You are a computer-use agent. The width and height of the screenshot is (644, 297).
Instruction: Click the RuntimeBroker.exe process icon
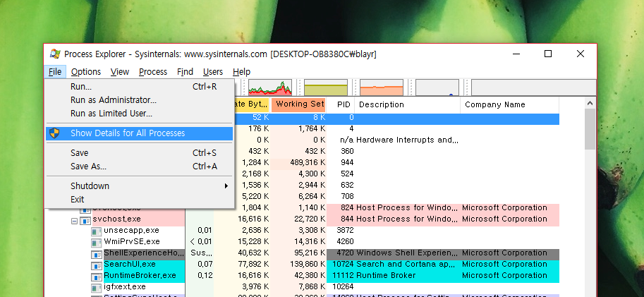coord(96,277)
